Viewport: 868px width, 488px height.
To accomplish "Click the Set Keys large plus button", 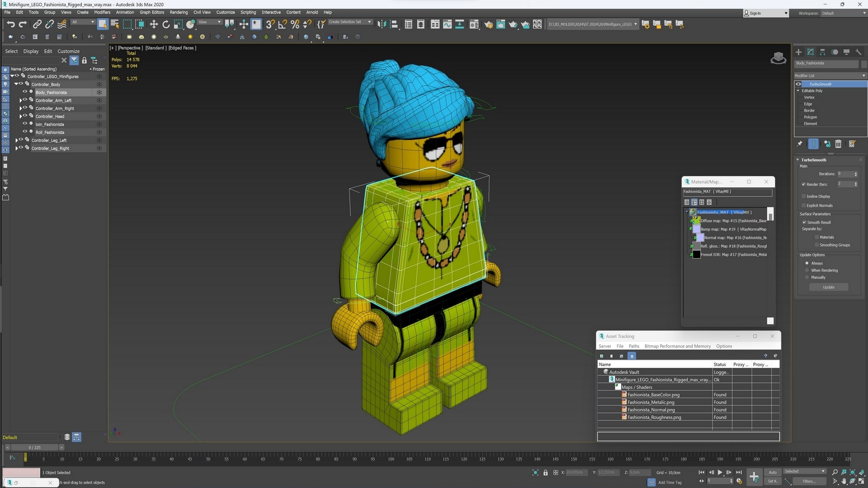I will click(x=754, y=476).
